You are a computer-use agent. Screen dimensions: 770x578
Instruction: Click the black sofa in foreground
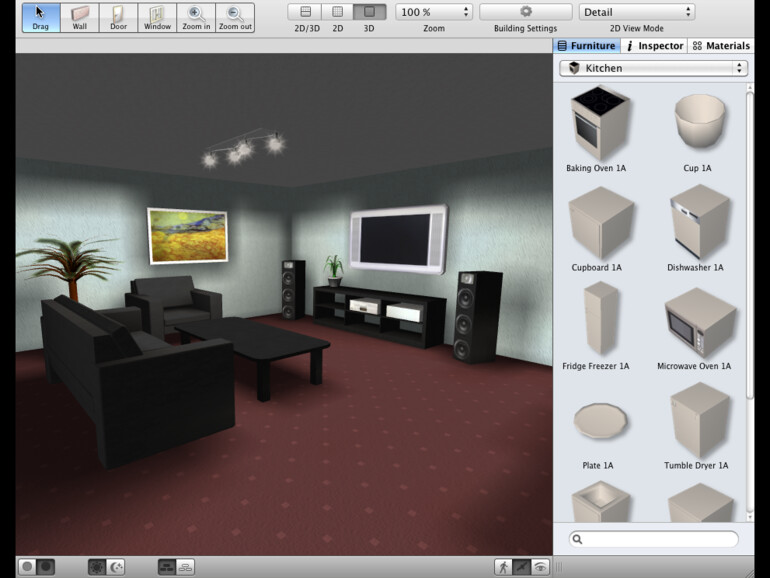click(x=138, y=383)
